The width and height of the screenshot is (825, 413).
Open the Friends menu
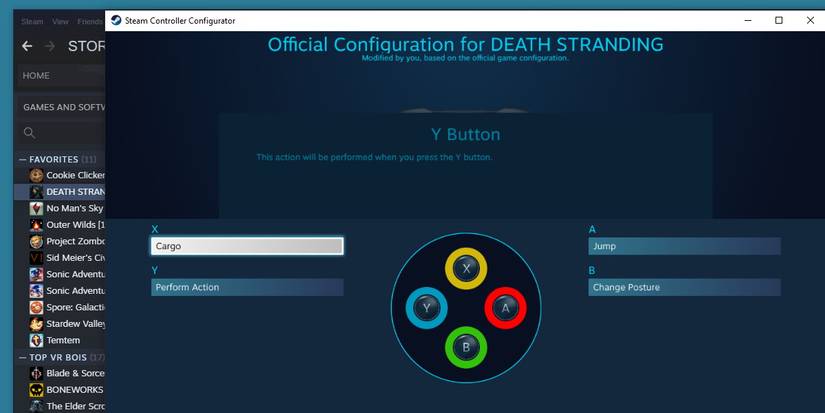pos(90,22)
